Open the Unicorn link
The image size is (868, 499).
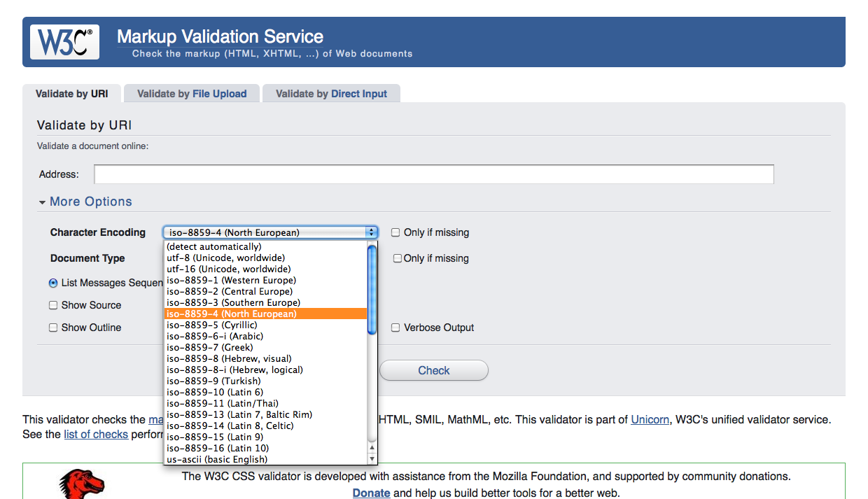pos(650,420)
